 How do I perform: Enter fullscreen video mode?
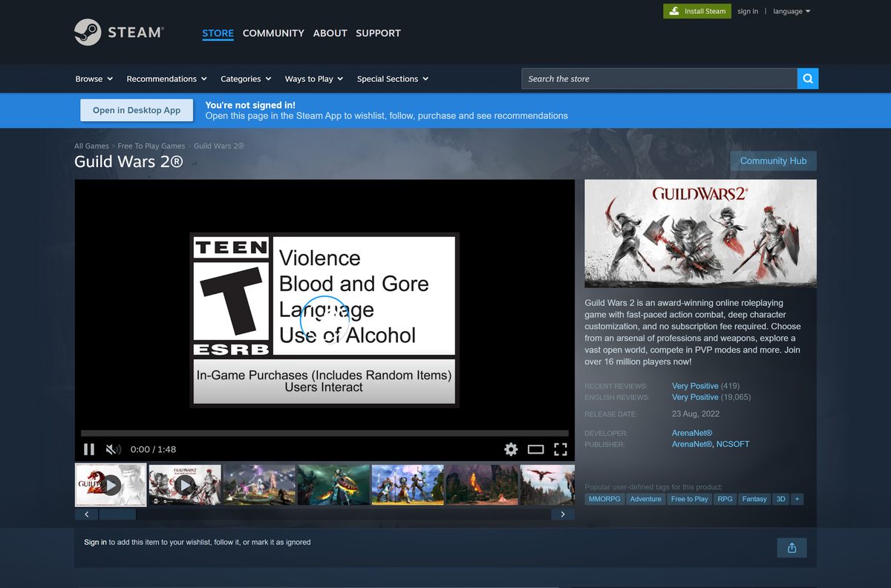(x=561, y=449)
